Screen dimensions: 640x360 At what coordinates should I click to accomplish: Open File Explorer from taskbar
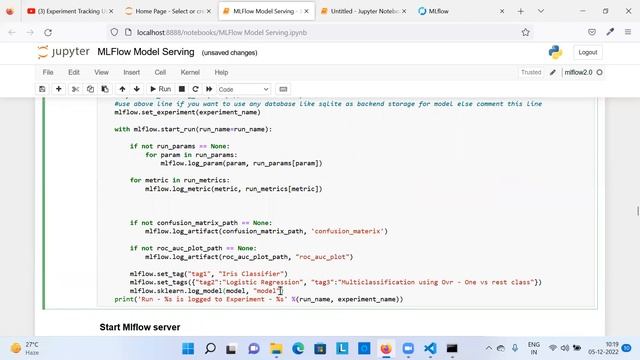pyautogui.click(x=276, y=349)
